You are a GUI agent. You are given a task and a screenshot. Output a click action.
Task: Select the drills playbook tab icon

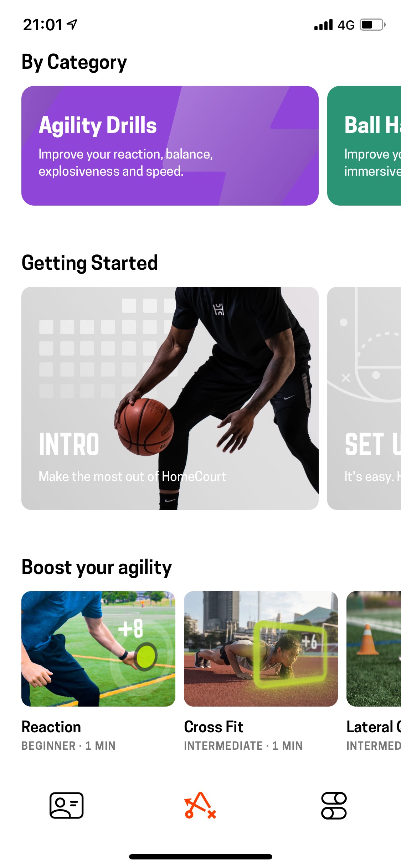(200, 805)
